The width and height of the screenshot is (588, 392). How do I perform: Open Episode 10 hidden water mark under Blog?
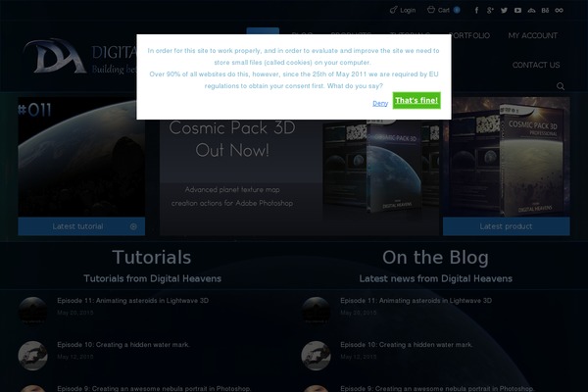[x=407, y=344]
